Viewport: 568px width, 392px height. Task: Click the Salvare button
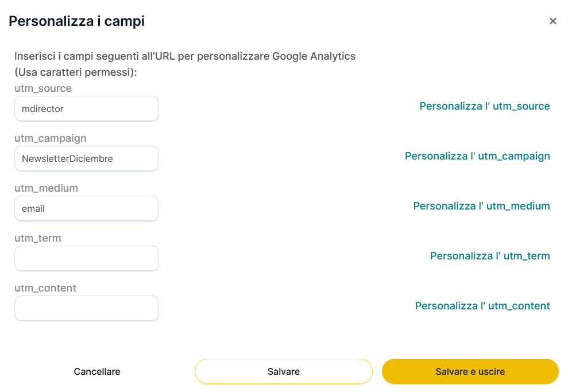pyautogui.click(x=284, y=371)
